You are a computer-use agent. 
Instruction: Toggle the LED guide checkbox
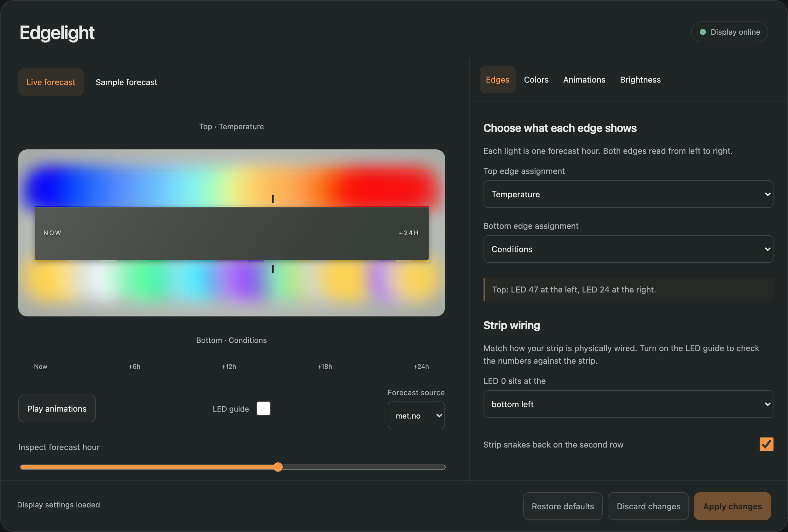264,408
